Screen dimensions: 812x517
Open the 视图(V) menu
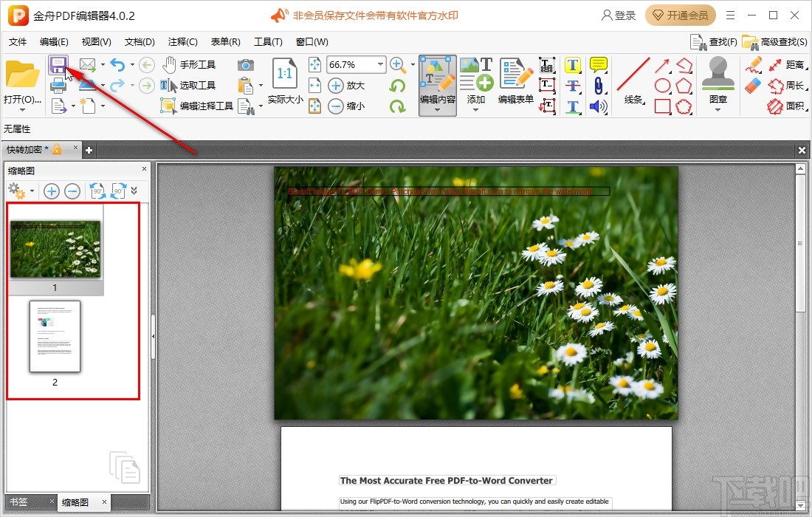click(96, 42)
